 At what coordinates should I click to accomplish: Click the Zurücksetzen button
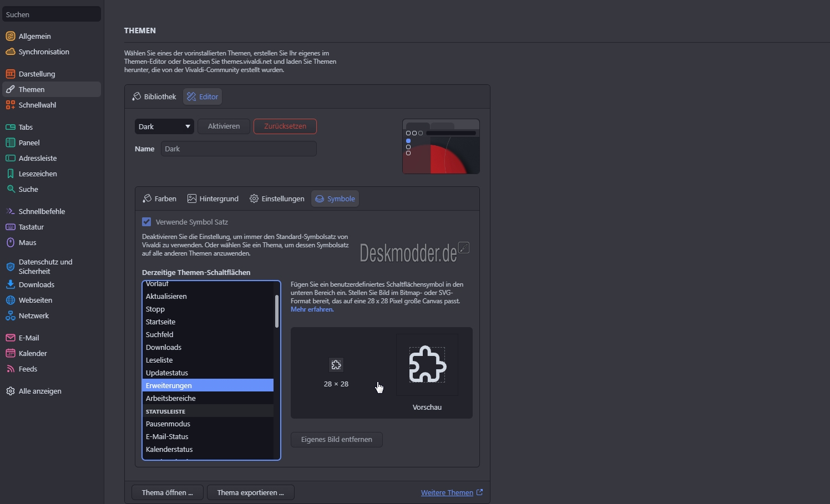285,126
